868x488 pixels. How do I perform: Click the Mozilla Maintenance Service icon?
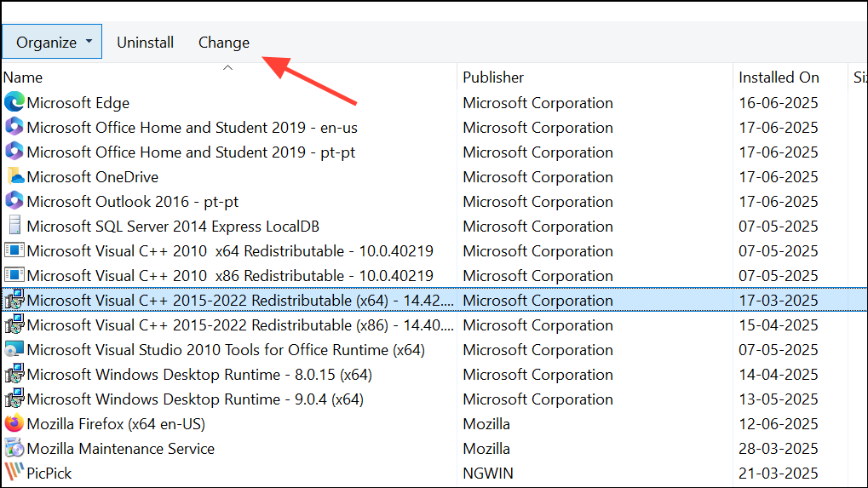pyautogui.click(x=14, y=448)
